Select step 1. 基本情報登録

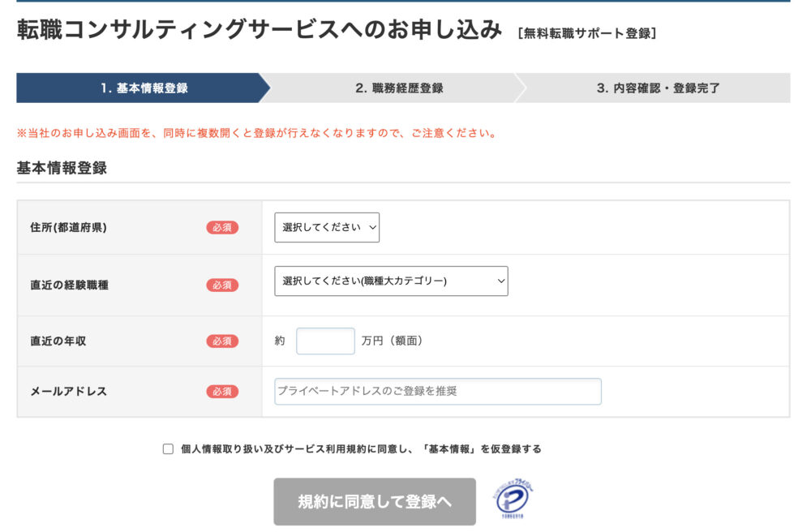pyautogui.click(x=144, y=88)
